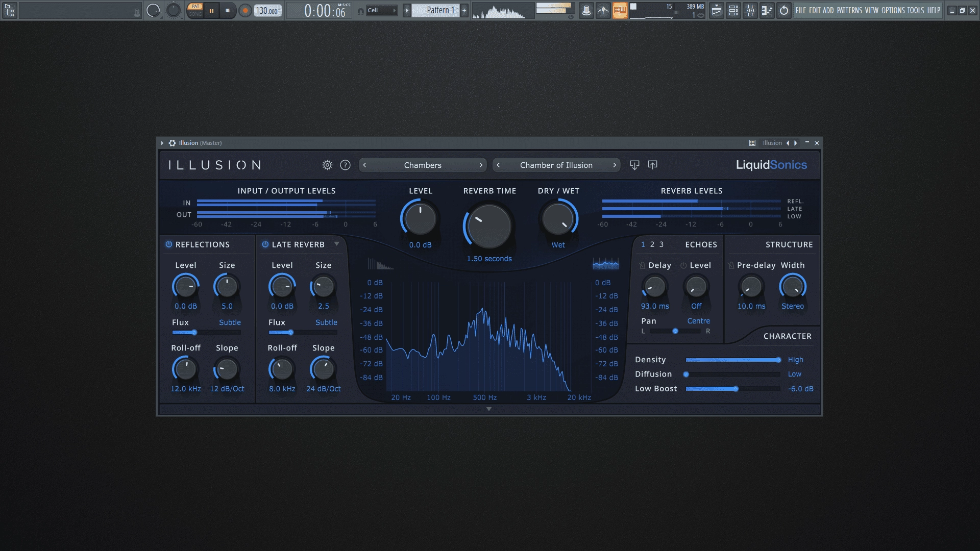Toggle typing keyboard to piano icon
The image size is (980, 551).
pyautogui.click(x=620, y=10)
